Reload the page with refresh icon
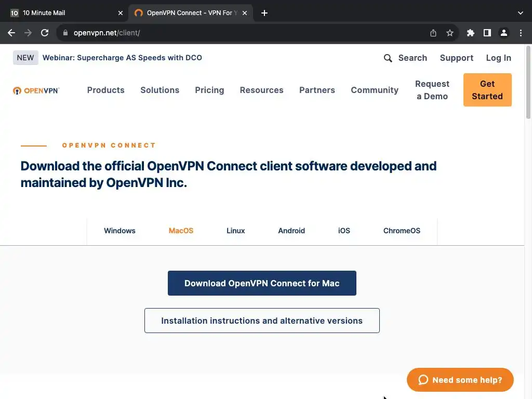Viewport: 532px width, 399px height. 45,33
